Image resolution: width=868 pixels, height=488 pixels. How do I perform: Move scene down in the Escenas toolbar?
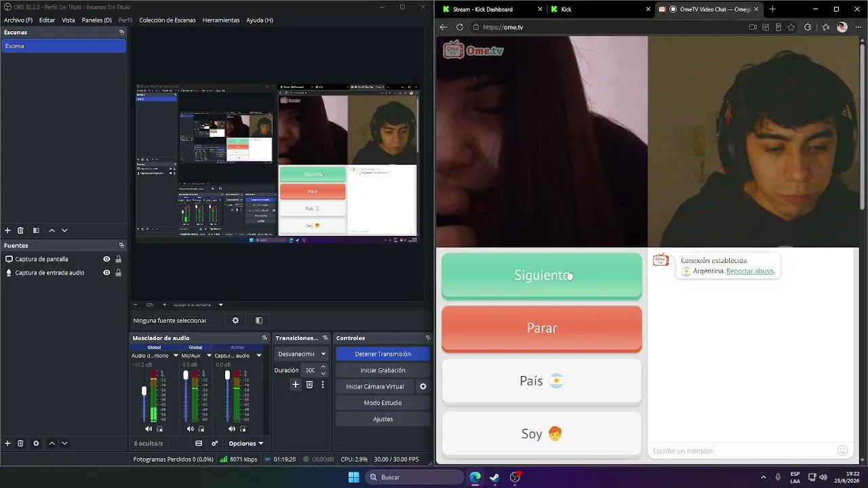pos(64,230)
